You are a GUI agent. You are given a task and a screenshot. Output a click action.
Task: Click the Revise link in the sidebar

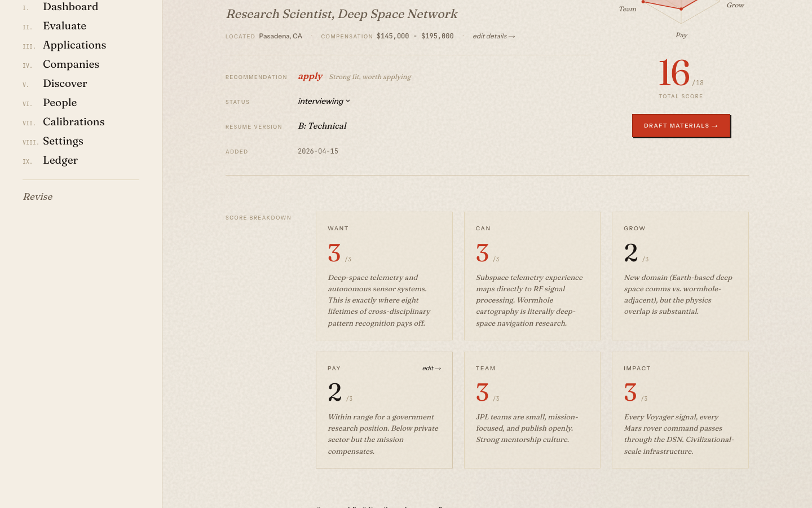click(38, 197)
